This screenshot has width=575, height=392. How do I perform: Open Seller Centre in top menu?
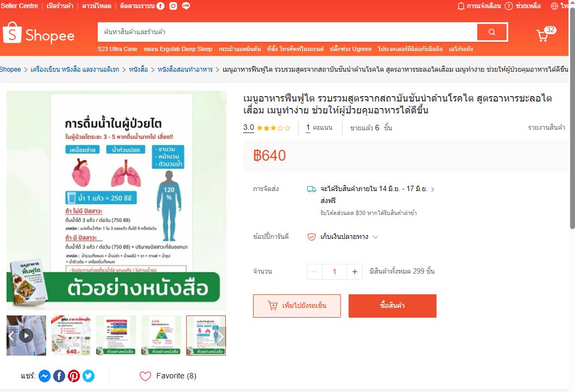coord(20,6)
